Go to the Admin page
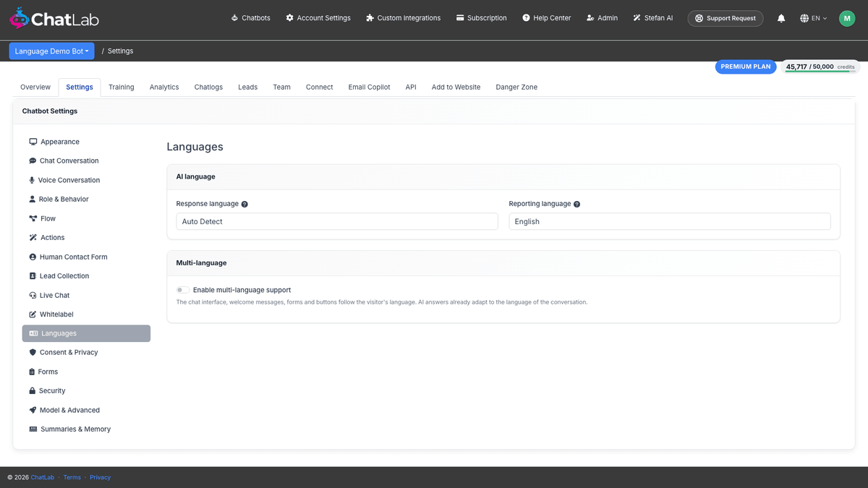The height and width of the screenshot is (488, 868). click(x=603, y=18)
